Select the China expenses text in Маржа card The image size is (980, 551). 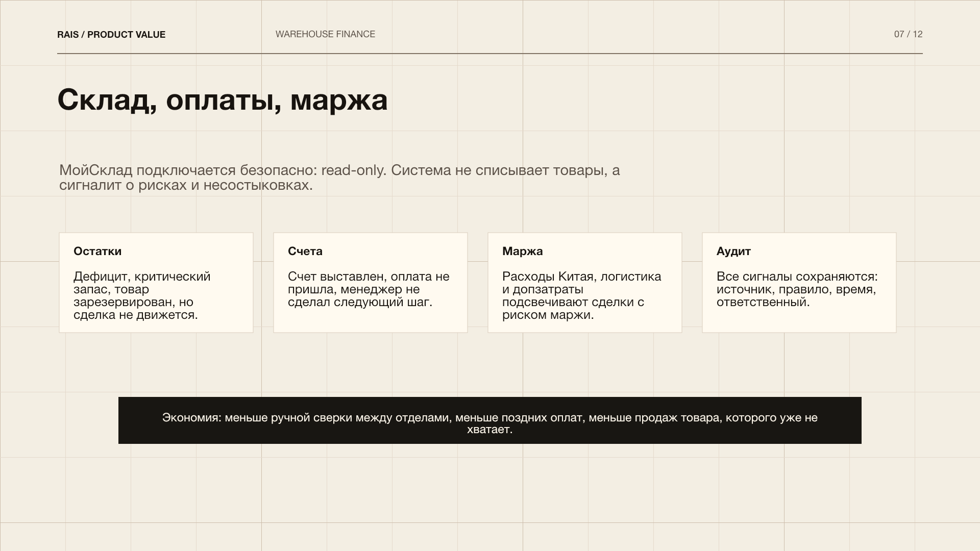[581, 295]
